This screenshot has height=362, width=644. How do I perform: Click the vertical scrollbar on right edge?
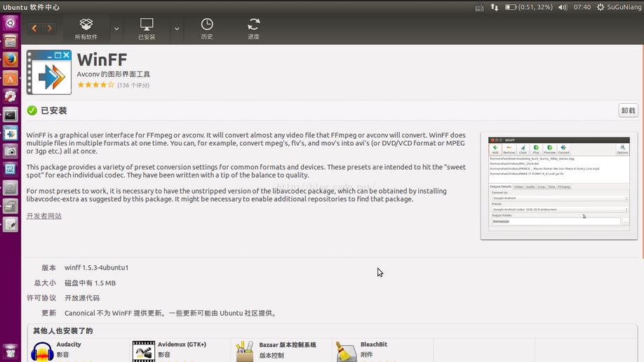pos(642,152)
